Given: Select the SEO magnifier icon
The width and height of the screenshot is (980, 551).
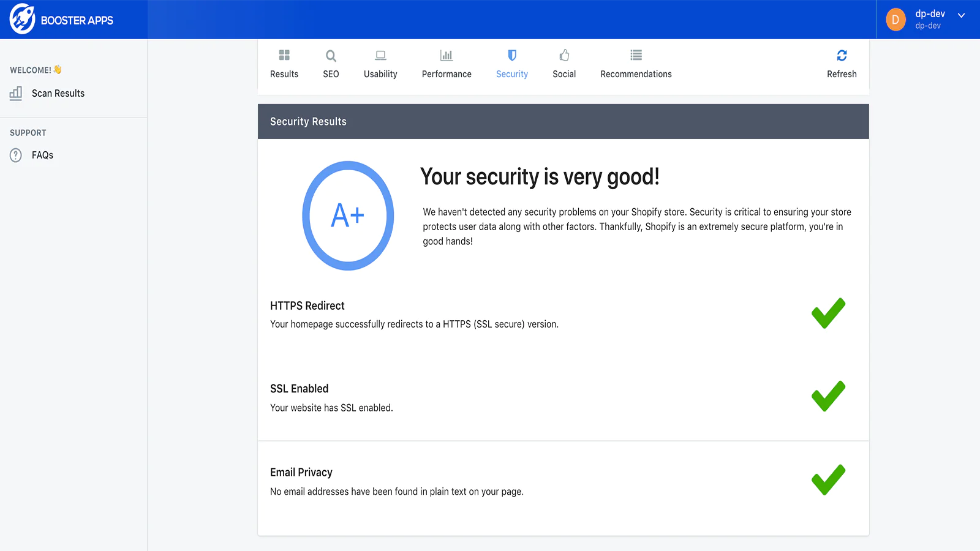Looking at the screenshot, I should tap(331, 56).
